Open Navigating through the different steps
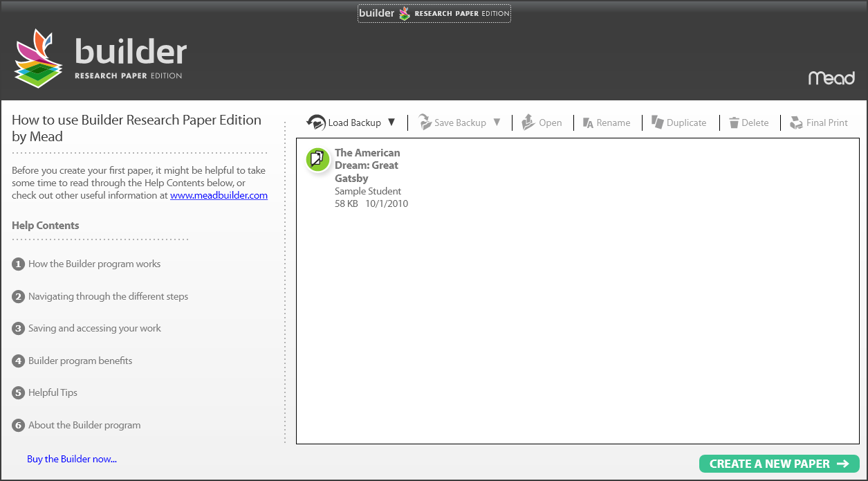This screenshot has height=481, width=868. [x=108, y=296]
